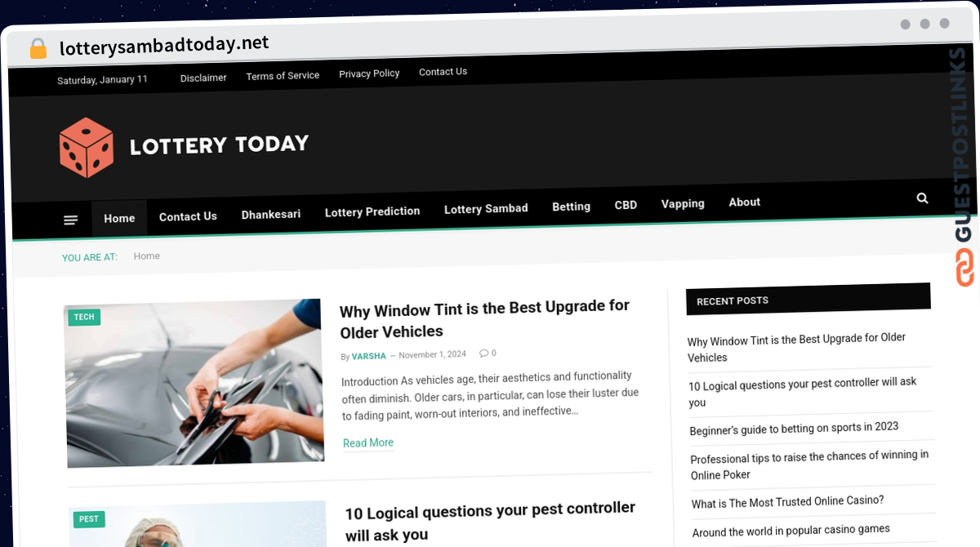Click the Saturday, January 11 date text
980x547 pixels.
pos(102,80)
